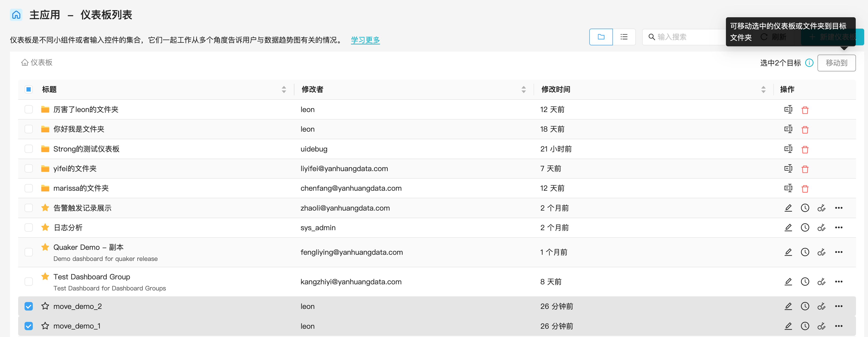This screenshot has width=868, height=337.
Task: Switch to list view mode
Action: coord(624,37)
